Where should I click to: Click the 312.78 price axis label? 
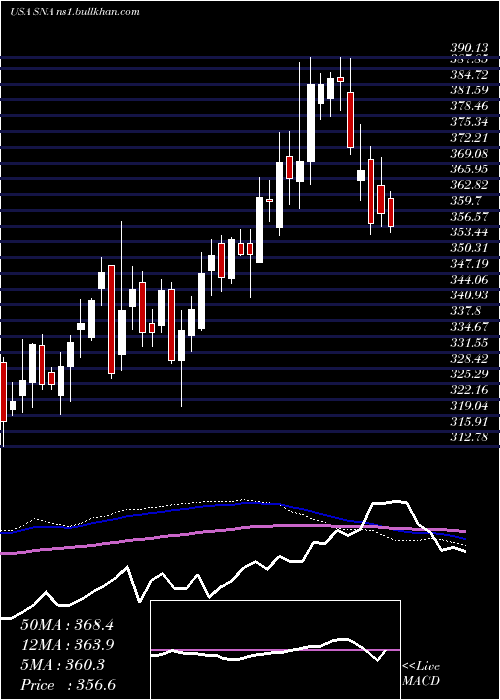pyautogui.click(x=468, y=437)
